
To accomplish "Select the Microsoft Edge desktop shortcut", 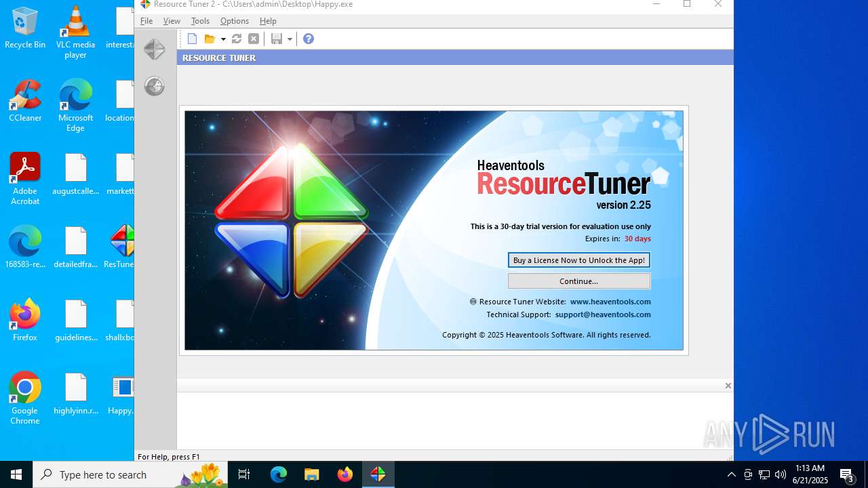I will click(75, 106).
